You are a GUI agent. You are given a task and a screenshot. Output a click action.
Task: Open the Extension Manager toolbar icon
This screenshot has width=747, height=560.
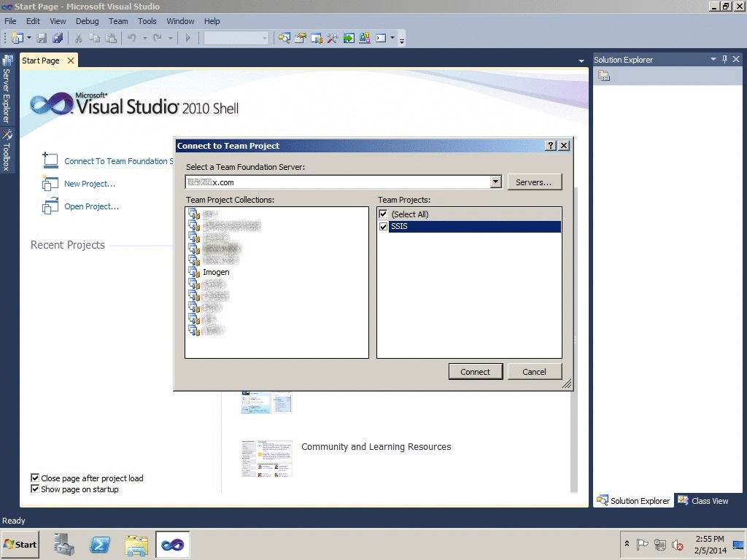point(365,38)
